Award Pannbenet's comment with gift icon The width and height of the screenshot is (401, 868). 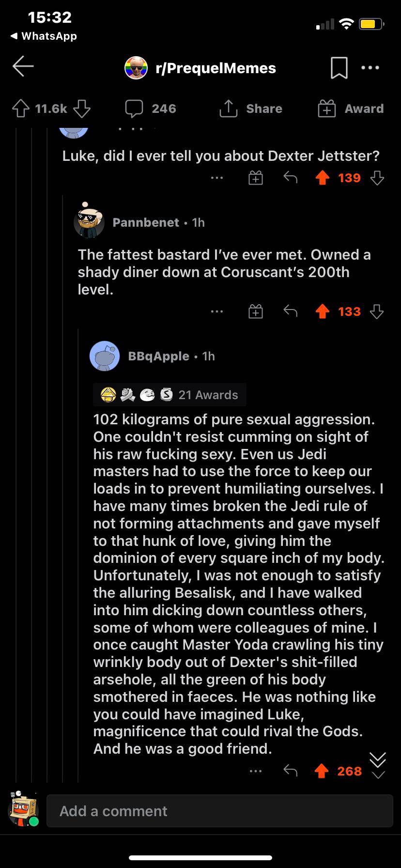[x=256, y=311]
